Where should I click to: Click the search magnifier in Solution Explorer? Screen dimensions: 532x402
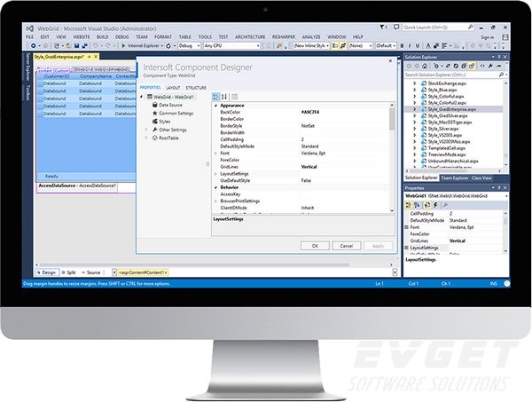point(502,75)
